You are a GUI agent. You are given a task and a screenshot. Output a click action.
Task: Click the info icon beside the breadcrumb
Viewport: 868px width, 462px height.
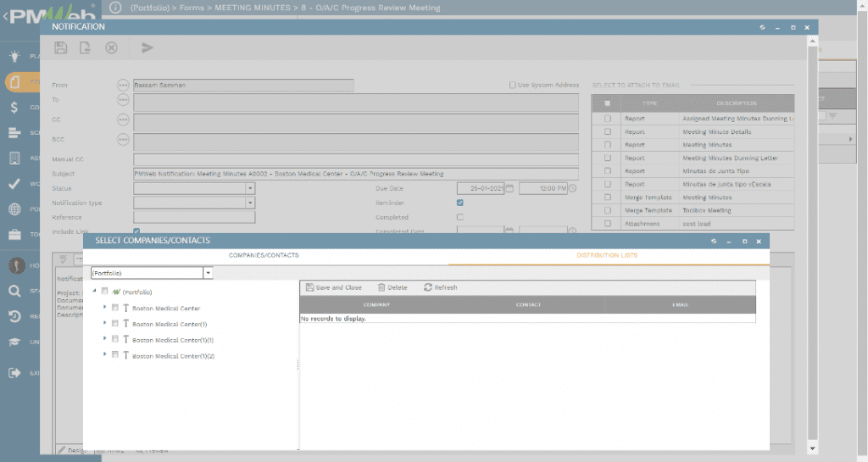tap(115, 8)
